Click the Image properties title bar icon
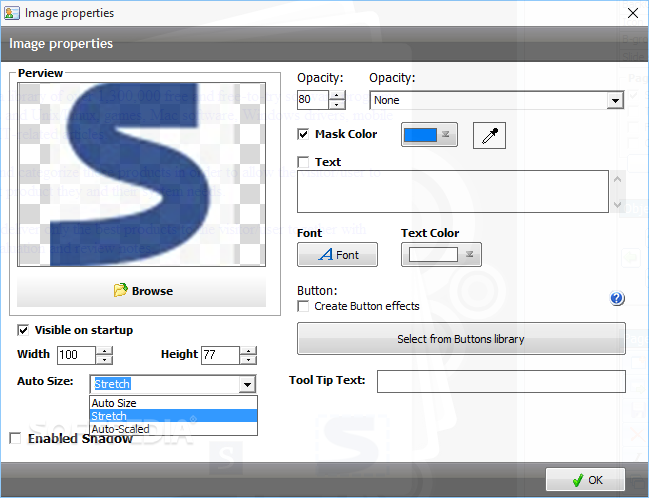649x498 pixels. pyautogui.click(x=11, y=13)
